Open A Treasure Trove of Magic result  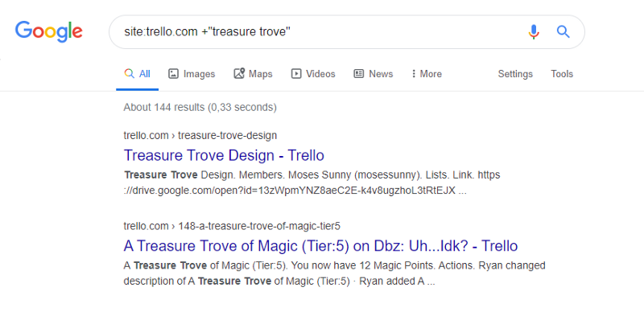coord(320,246)
